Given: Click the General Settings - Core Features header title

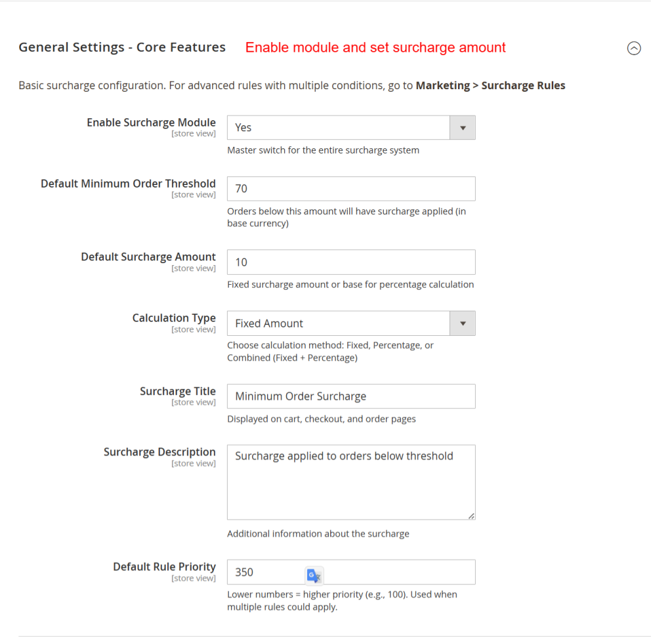Looking at the screenshot, I should [122, 47].
